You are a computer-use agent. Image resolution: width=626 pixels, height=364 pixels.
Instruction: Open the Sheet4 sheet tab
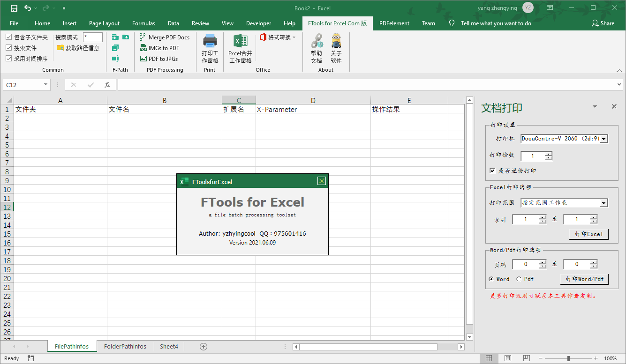169,347
